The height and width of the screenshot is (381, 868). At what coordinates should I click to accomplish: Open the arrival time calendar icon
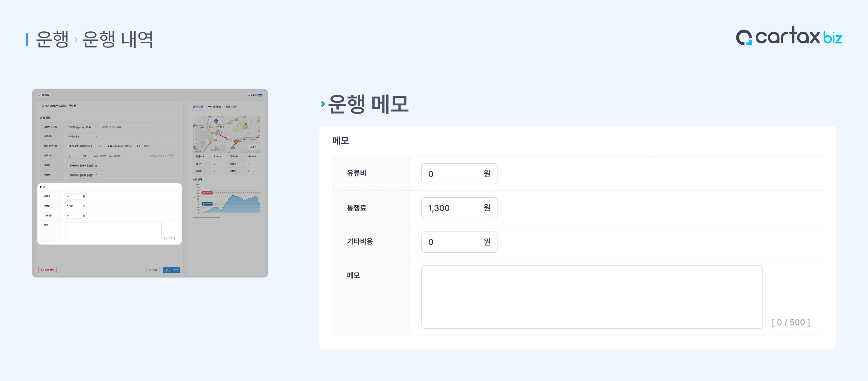[138, 146]
